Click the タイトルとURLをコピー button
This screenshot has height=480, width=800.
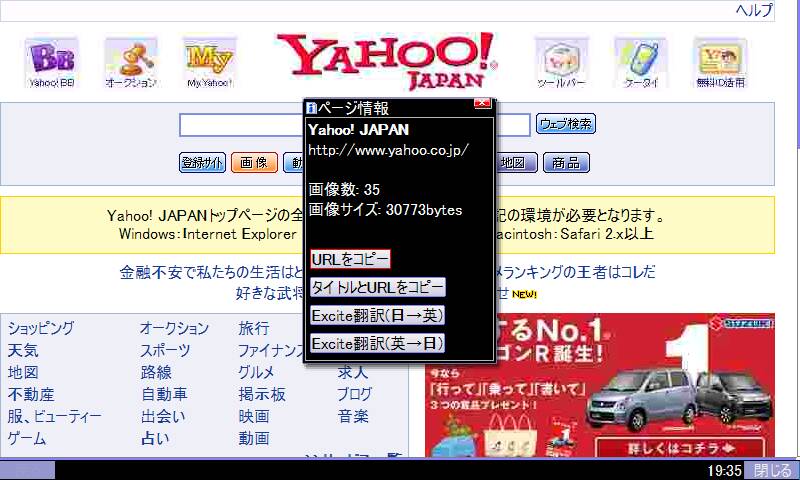coord(378,287)
